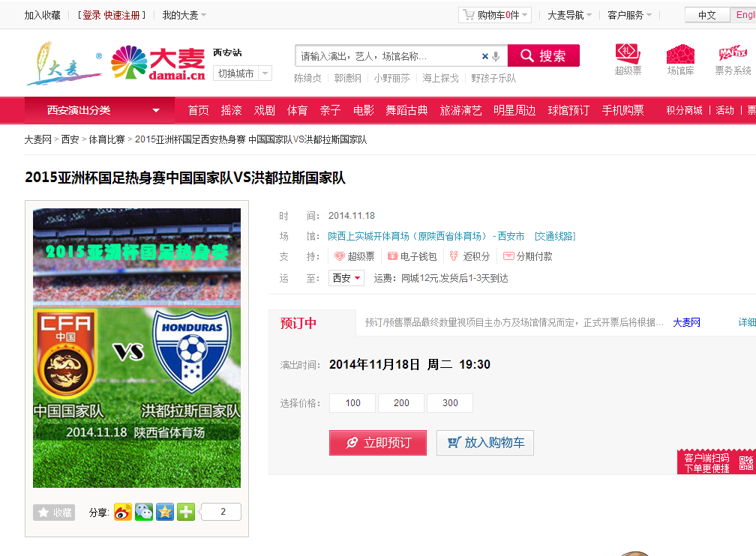Click the 野孩子乐队 hot search keyword

pos(493,78)
